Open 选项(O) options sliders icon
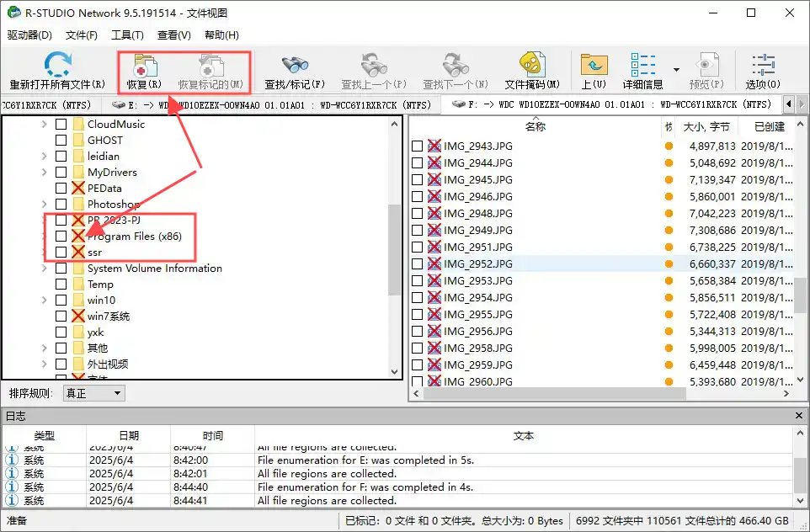This screenshot has height=532, width=810. pyautogui.click(x=763, y=65)
